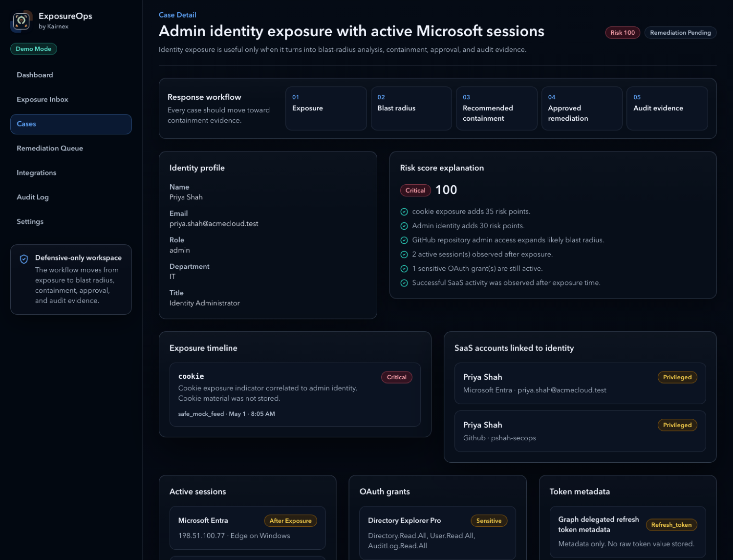Click Directory Explorer Pro OAuth grant title
Screen dimensions: 733x560
click(405, 520)
